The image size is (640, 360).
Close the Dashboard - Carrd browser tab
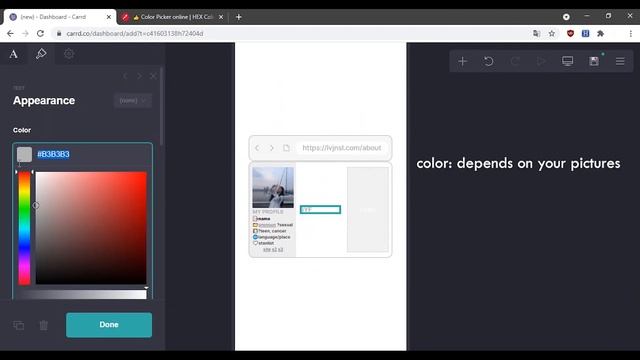pos(109,17)
